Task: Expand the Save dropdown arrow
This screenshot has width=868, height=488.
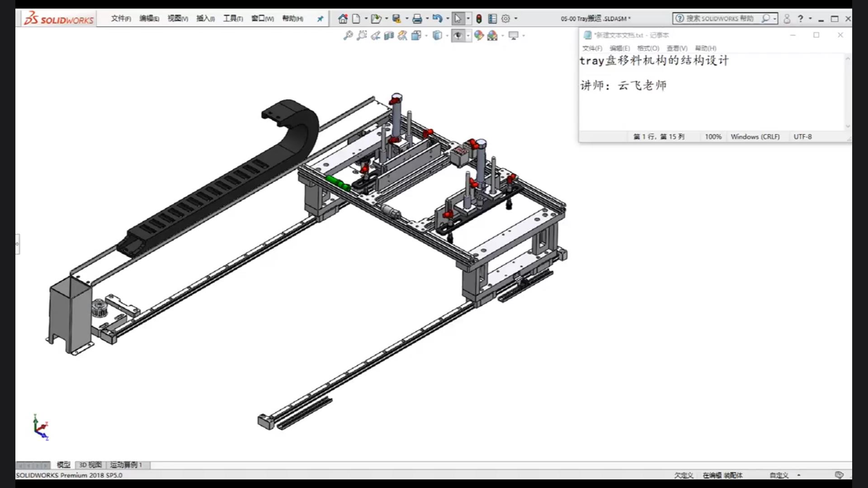Action: coord(407,19)
